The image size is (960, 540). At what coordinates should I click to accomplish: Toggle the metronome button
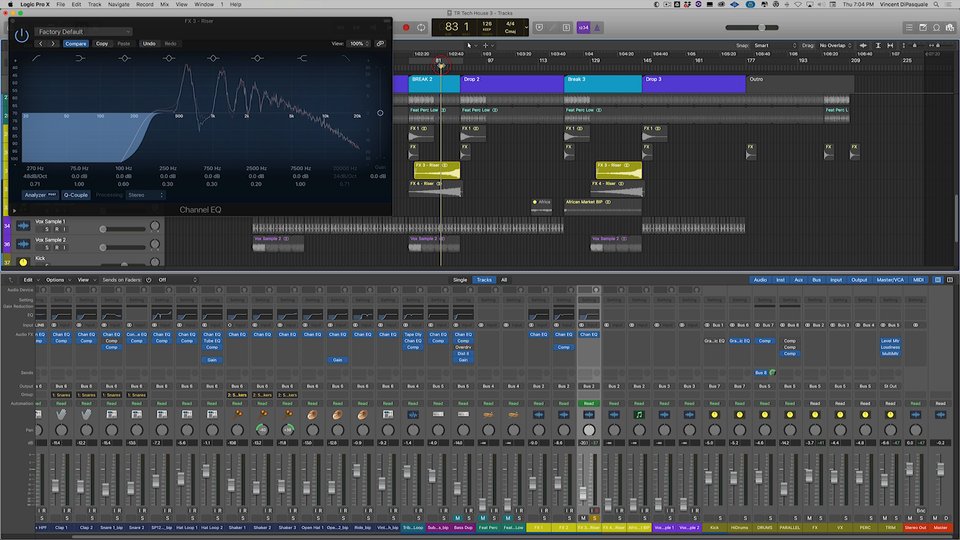coord(597,28)
